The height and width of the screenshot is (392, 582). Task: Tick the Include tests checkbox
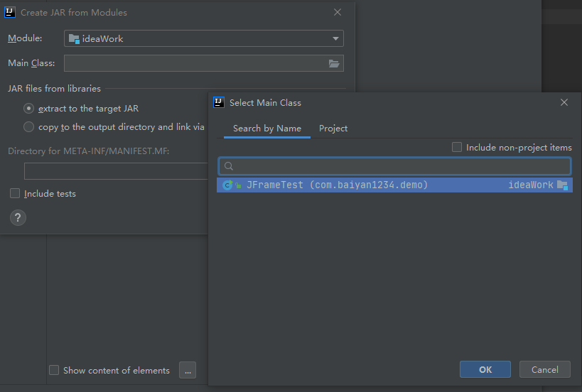coord(15,193)
